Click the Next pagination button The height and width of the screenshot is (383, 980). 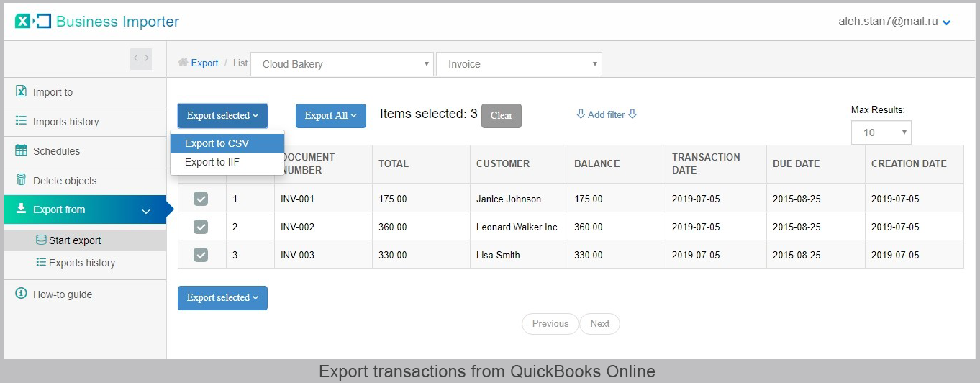[x=600, y=323]
